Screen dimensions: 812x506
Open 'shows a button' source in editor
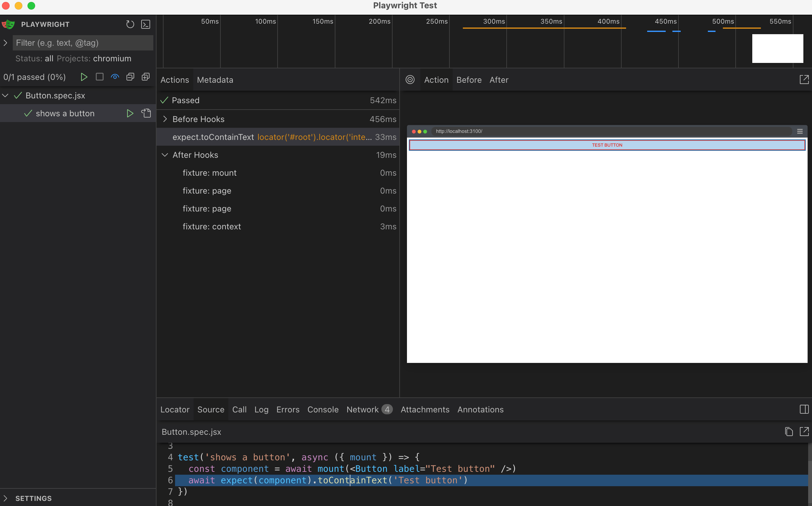pyautogui.click(x=146, y=113)
